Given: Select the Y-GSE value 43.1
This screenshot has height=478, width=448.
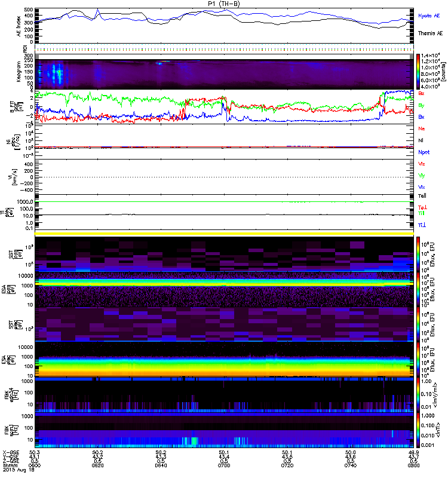Looking at the screenshot, I should click(35, 456).
